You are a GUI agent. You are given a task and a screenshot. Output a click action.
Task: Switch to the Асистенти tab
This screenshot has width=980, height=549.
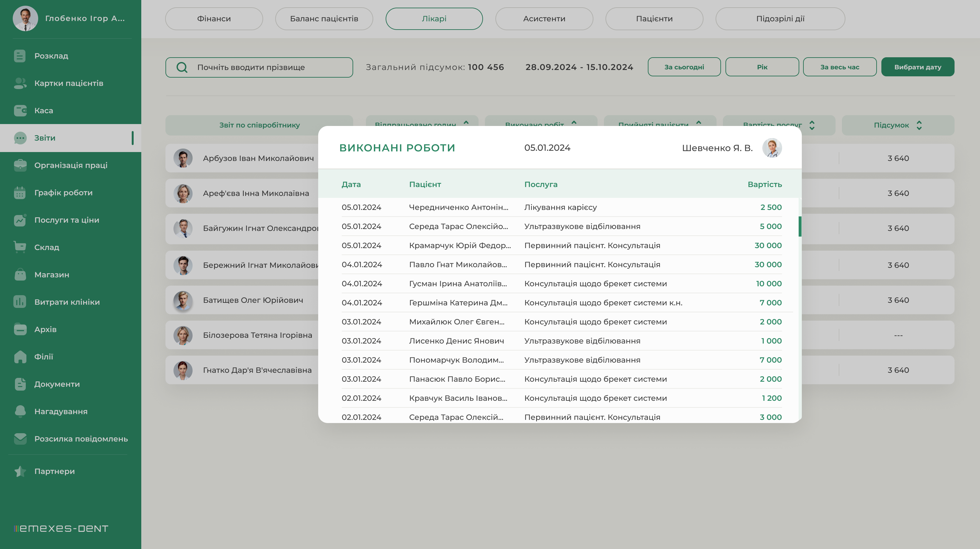click(544, 19)
